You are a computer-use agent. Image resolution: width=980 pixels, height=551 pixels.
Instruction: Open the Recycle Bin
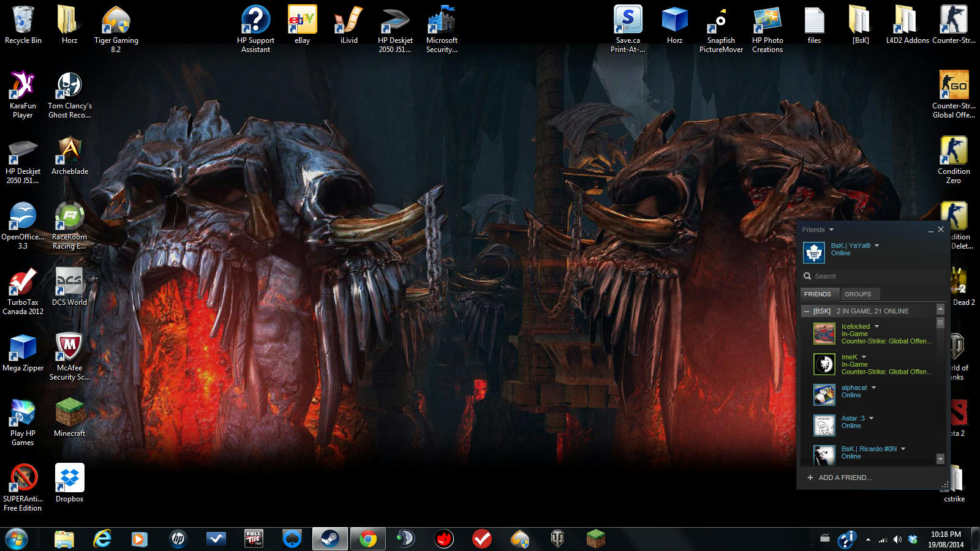click(23, 21)
